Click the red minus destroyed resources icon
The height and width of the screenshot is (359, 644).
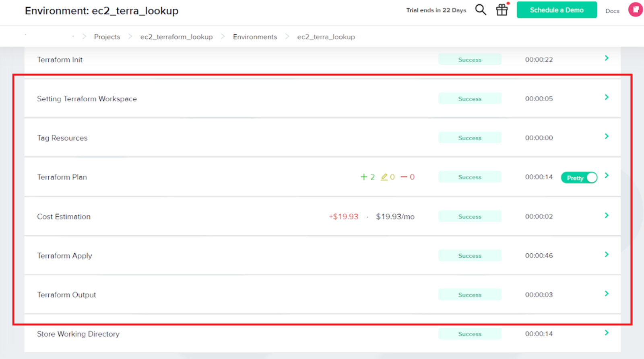pos(404,177)
